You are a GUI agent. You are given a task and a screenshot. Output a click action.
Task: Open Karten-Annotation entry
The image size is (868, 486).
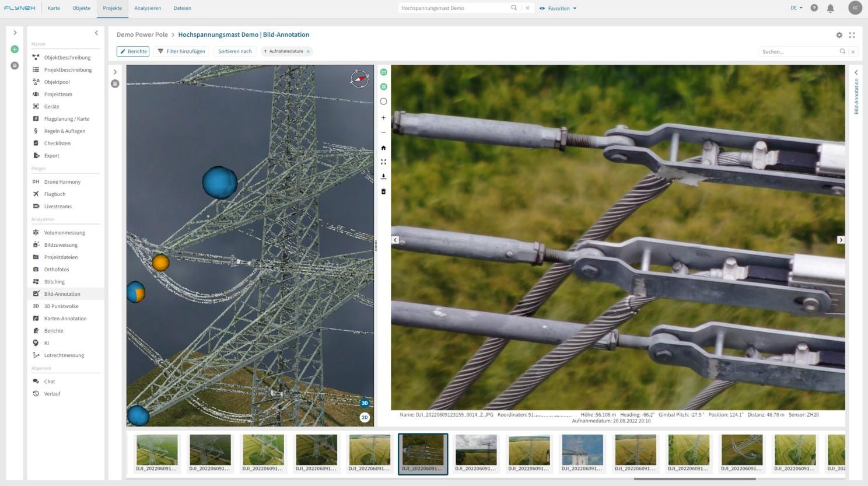tap(65, 318)
